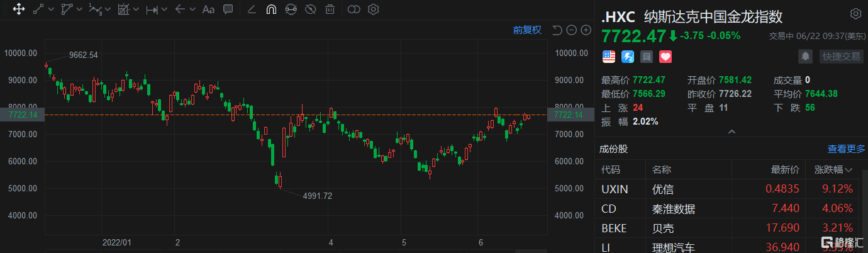Open chart settings gear in toolbar

(374, 9)
